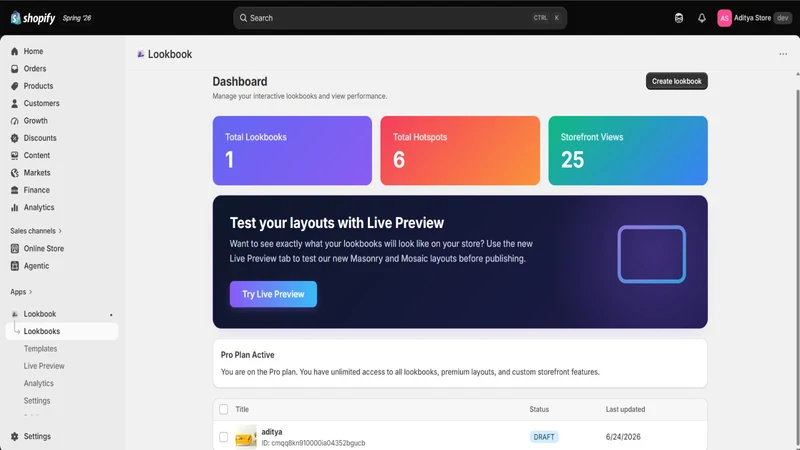Click the Status column header
The image size is (800, 450).
(x=539, y=409)
